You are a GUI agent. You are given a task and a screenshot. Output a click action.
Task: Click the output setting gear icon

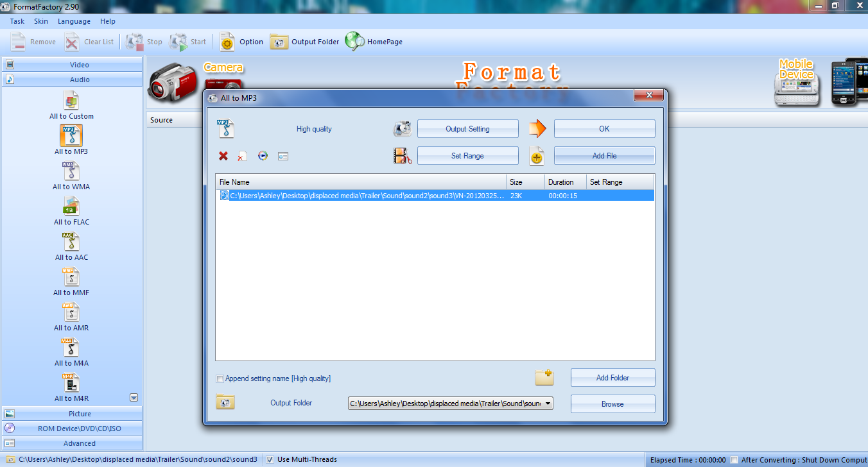(x=402, y=128)
